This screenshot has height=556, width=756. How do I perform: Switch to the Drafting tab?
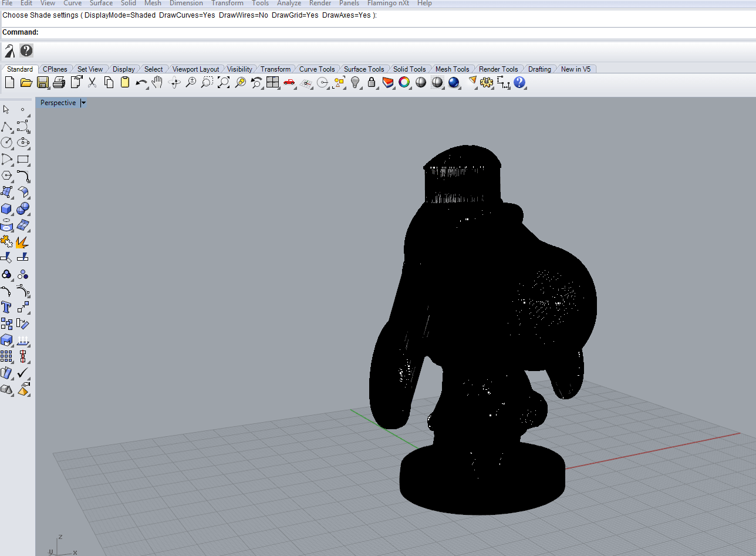point(539,69)
